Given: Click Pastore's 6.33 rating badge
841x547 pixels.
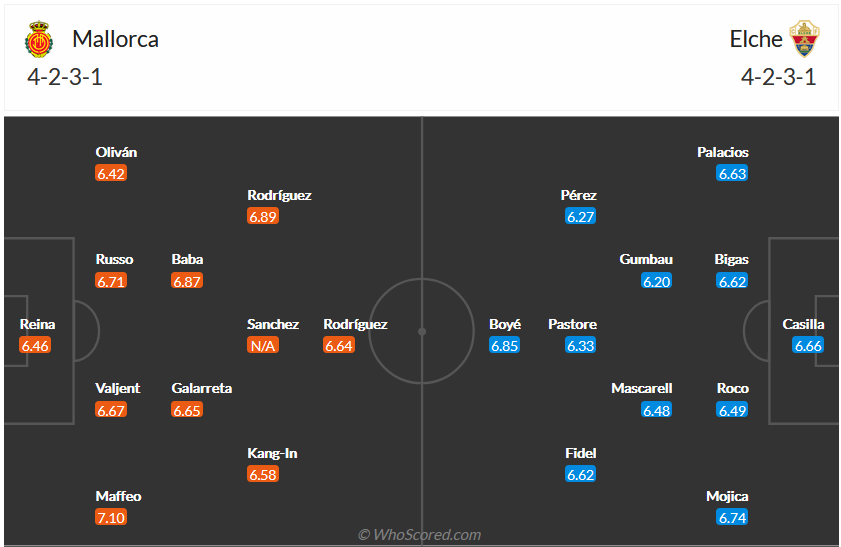Looking at the screenshot, I should pyautogui.click(x=580, y=345).
